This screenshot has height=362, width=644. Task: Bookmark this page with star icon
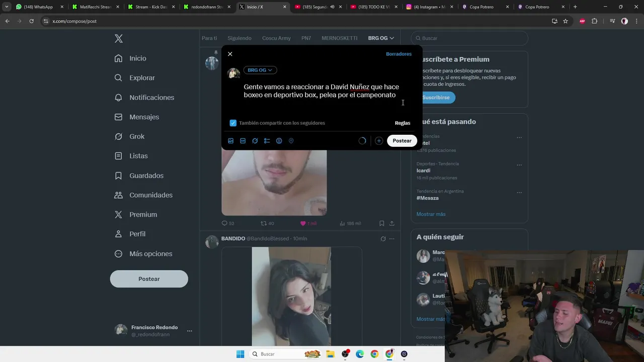[x=566, y=21]
